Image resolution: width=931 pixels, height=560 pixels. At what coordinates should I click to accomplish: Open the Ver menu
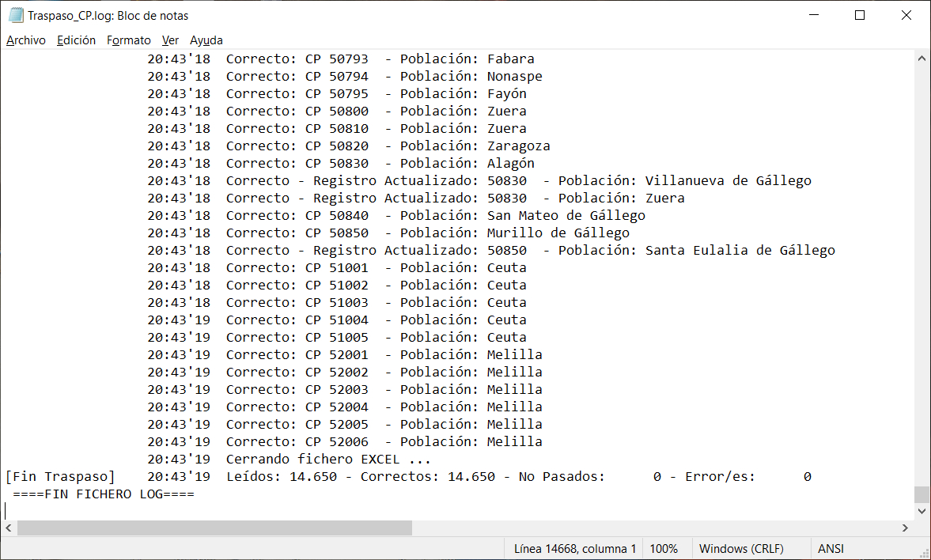tap(170, 40)
